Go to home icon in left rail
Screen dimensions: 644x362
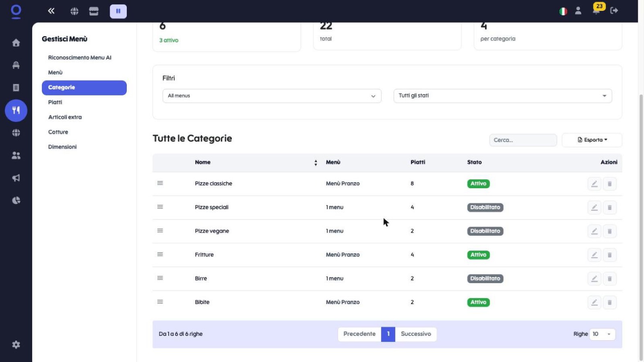click(16, 43)
